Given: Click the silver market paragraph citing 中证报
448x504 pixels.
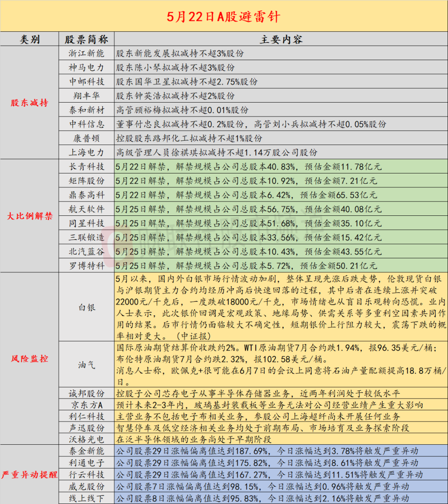Looking at the screenshot, I should click(281, 307).
